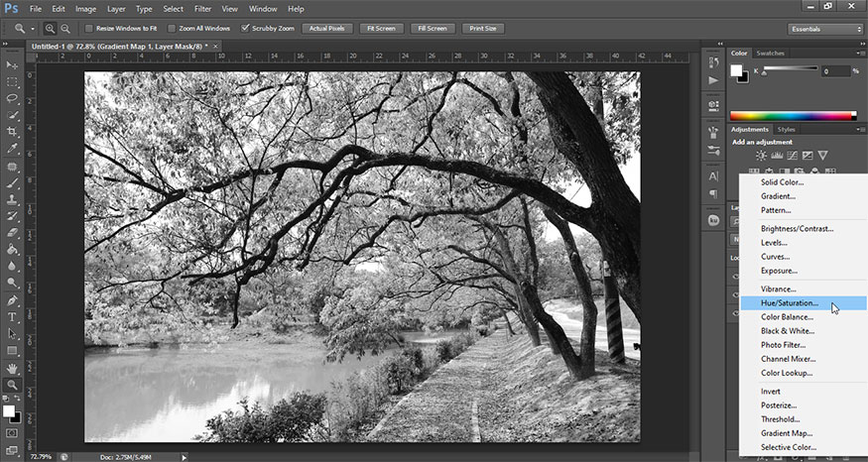The image size is (868, 462).
Task: Expand the toolbox to two columns
Action: coord(5,44)
